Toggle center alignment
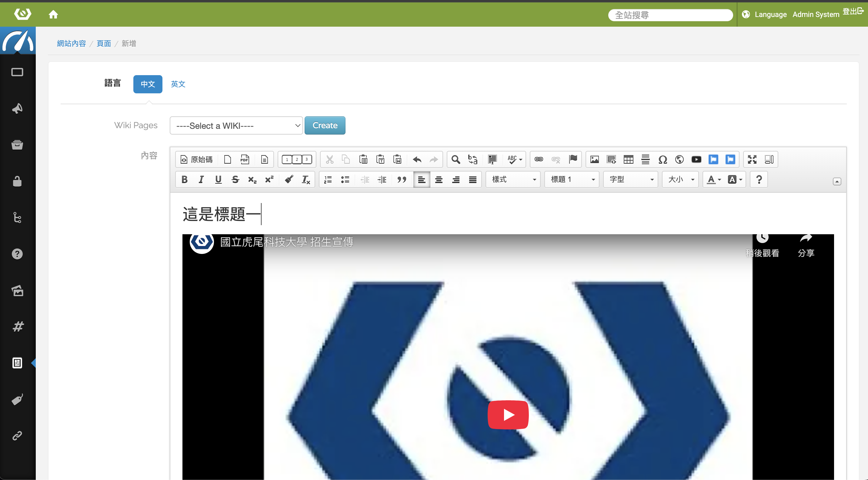868x480 pixels. 439,179
